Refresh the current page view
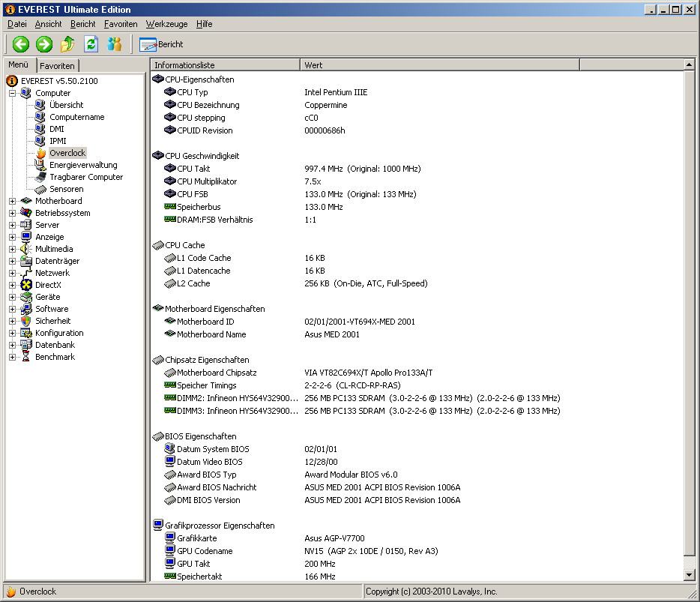 (91, 44)
